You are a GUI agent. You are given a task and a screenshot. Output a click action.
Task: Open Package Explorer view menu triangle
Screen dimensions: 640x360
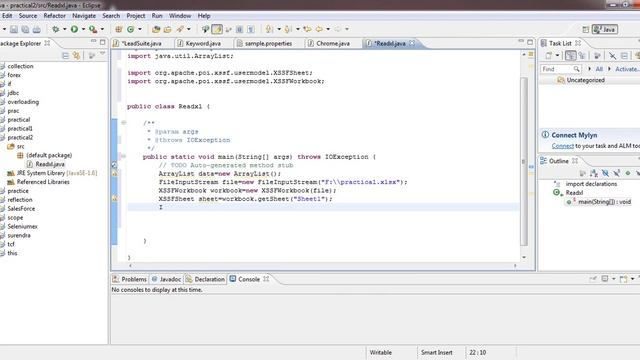click(102, 54)
